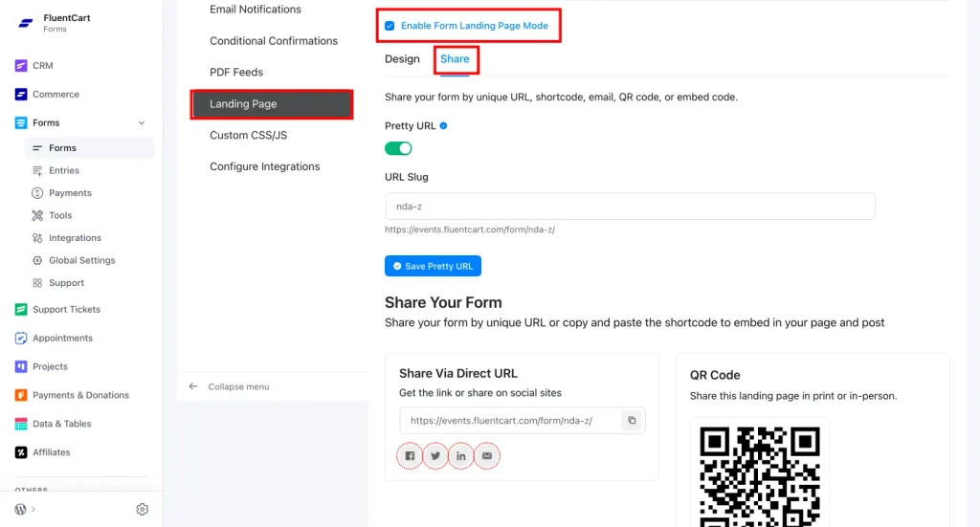
Task: Open Affiliates section
Action: (x=52, y=452)
